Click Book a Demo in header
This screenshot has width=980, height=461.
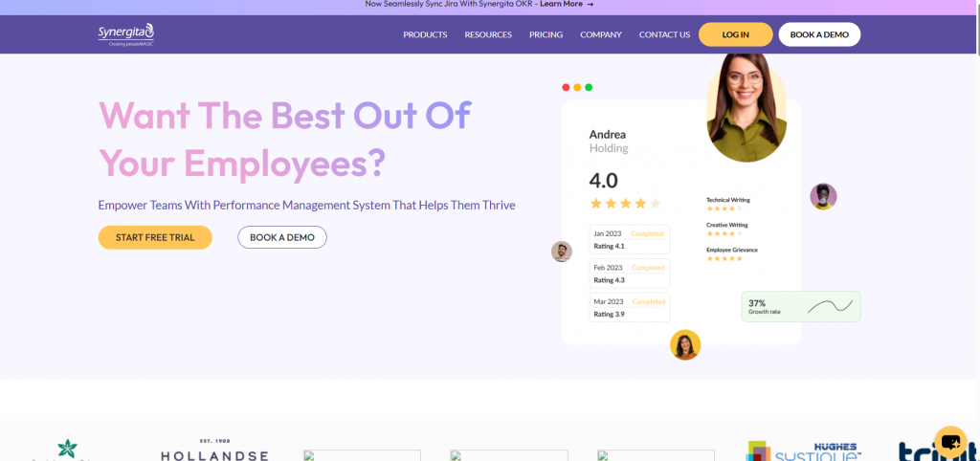(x=819, y=34)
